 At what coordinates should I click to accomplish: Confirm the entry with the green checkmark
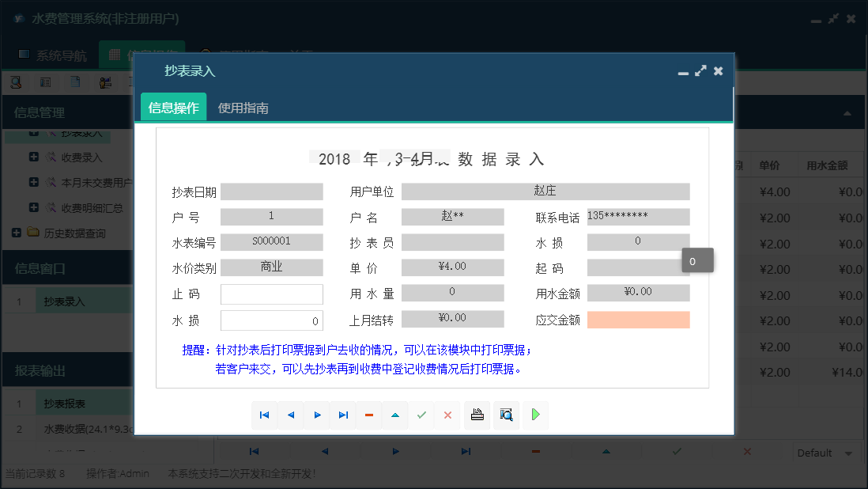tap(421, 415)
